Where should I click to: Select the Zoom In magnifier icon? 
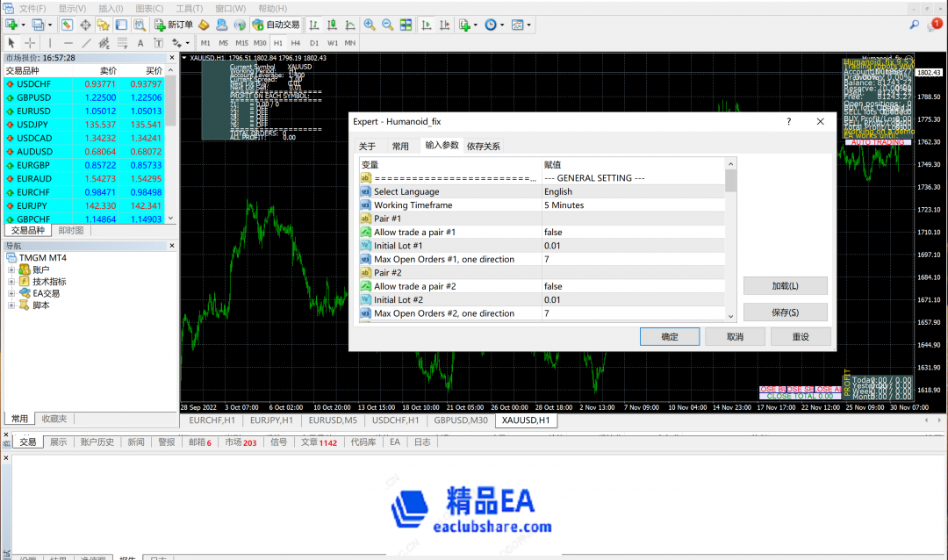[x=369, y=25]
